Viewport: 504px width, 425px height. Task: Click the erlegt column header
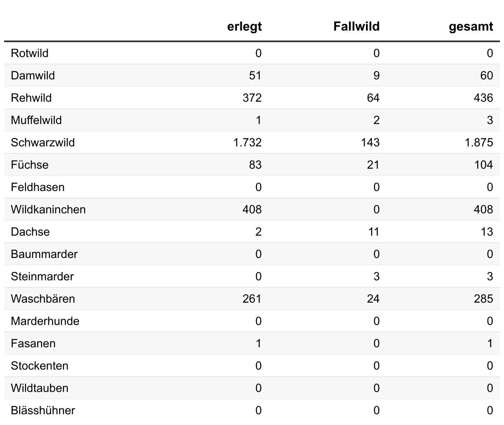coord(244,27)
